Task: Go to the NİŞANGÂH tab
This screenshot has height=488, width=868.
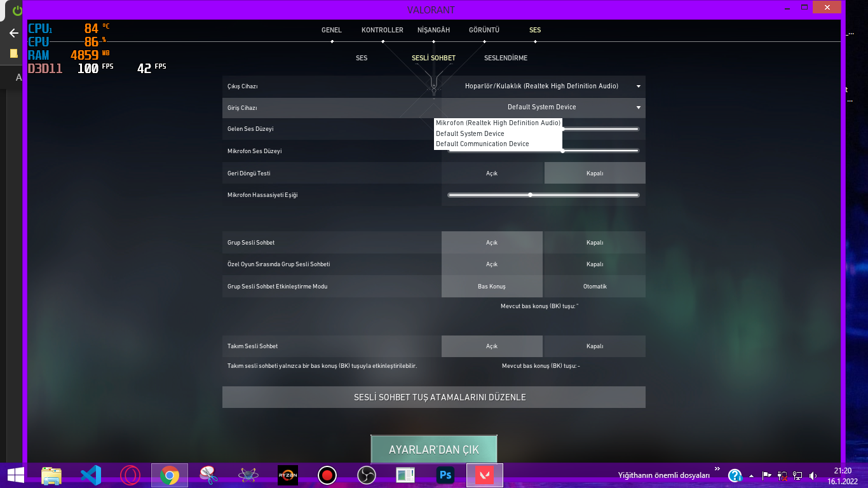Action: coord(433,30)
